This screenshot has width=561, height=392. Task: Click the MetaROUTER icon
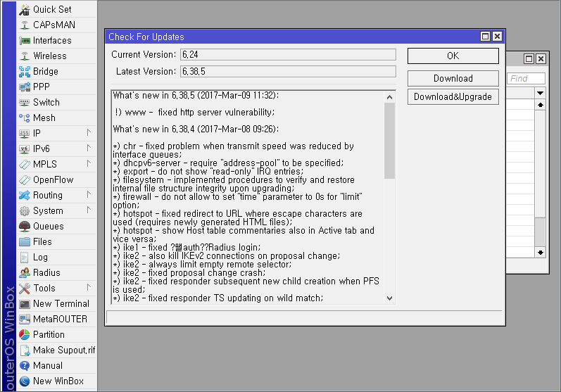(25, 320)
